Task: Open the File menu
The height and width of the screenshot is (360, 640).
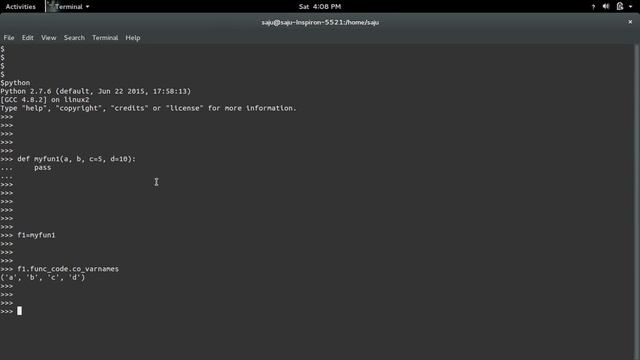Action: pyautogui.click(x=9, y=38)
